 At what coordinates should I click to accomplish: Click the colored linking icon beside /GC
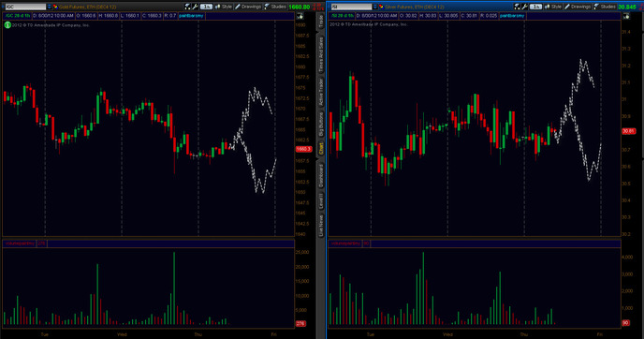pyautogui.click(x=55, y=7)
